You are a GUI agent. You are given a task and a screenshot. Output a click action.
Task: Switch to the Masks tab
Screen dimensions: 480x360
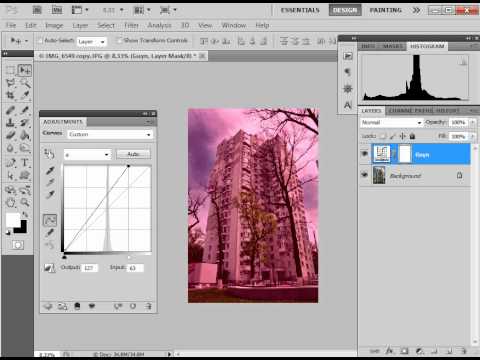(x=393, y=46)
